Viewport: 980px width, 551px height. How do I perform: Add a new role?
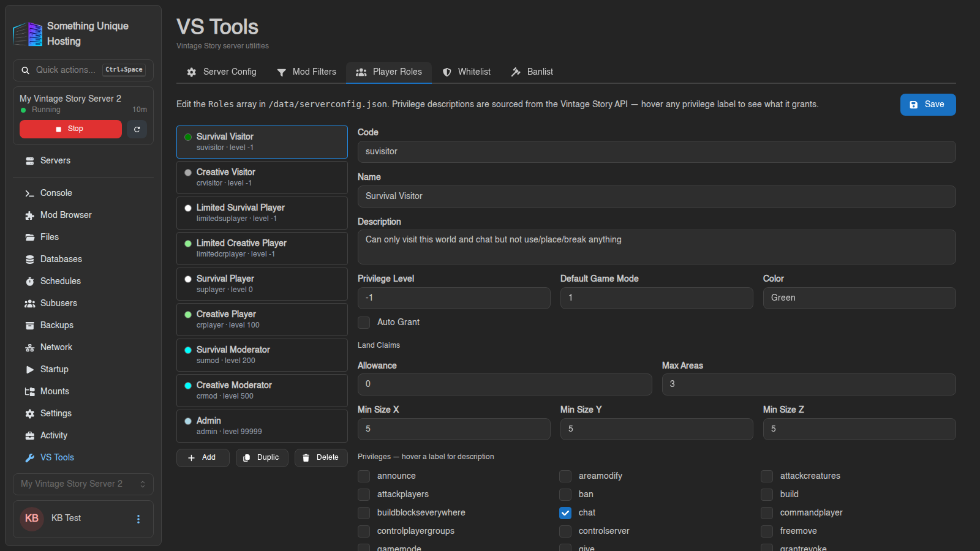coord(203,458)
